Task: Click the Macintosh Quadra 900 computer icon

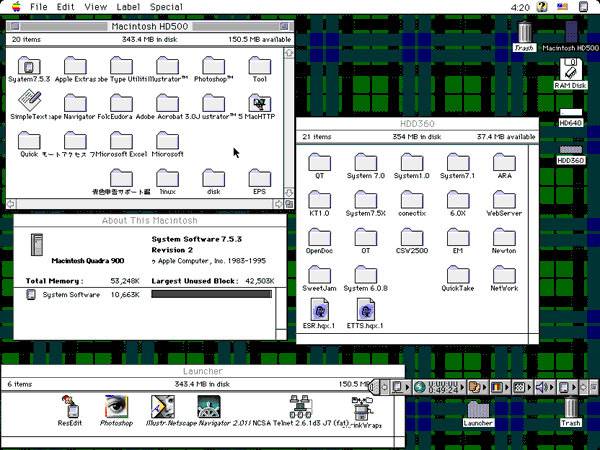Action: [37, 245]
